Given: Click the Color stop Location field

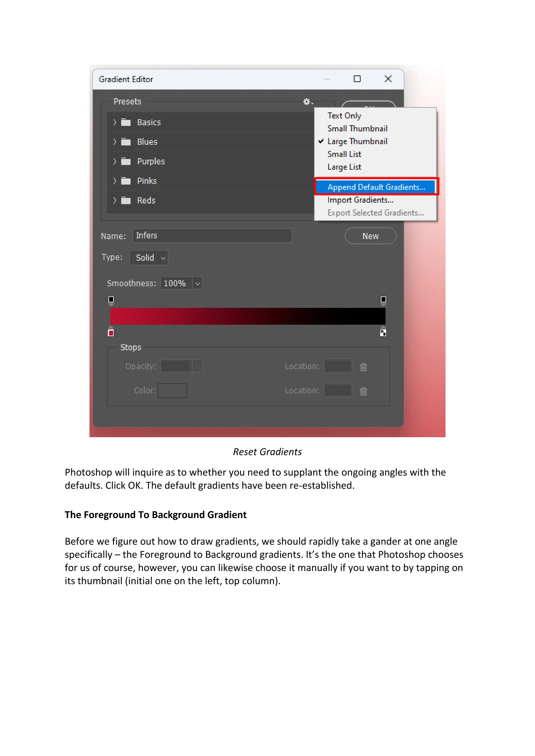Looking at the screenshot, I should pos(338,391).
